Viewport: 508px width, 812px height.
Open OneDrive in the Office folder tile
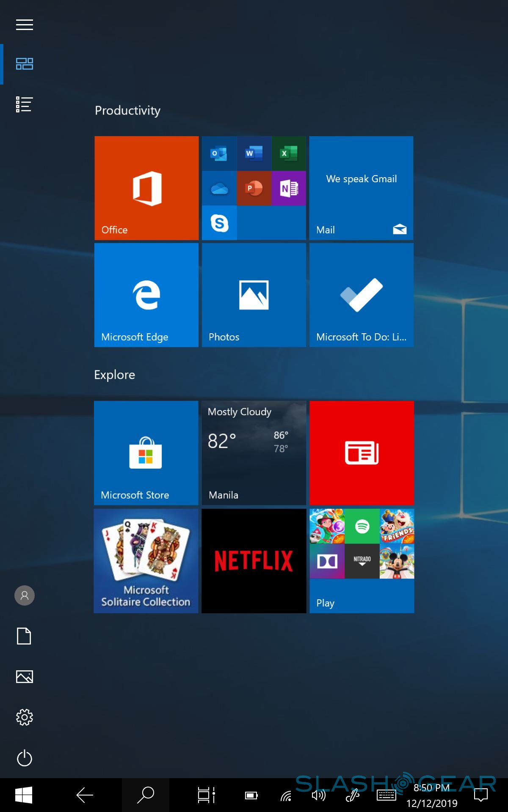click(219, 188)
